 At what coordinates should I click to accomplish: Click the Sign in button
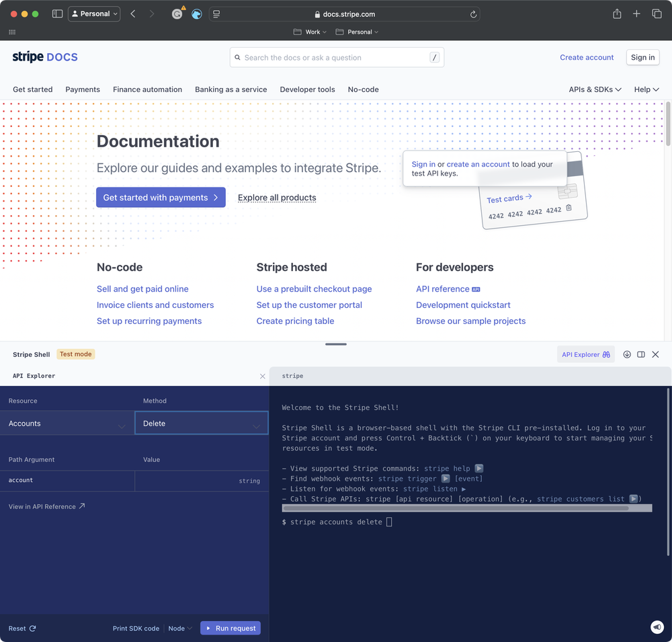[642, 57]
